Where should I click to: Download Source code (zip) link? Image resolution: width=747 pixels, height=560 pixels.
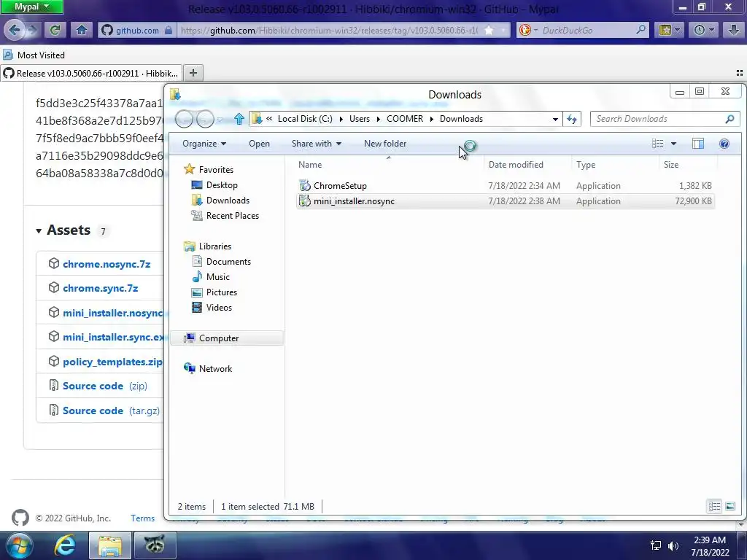pos(105,386)
